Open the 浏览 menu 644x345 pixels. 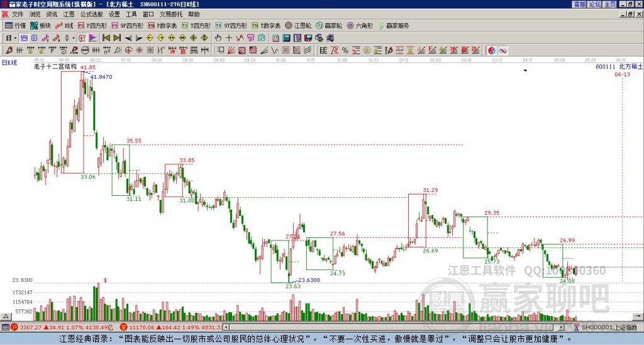[x=35, y=14]
